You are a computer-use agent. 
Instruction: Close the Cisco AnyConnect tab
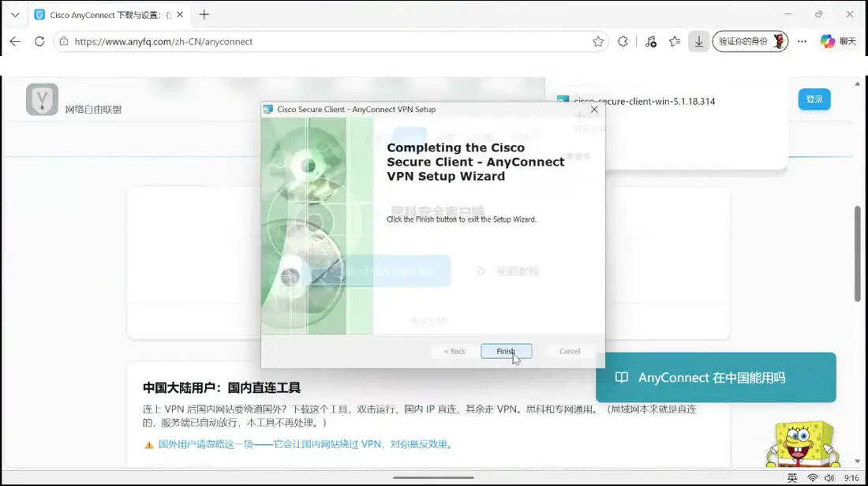[x=180, y=15]
